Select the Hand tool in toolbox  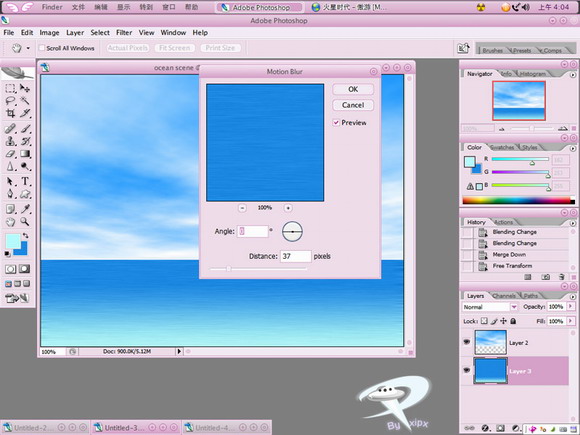[10, 222]
